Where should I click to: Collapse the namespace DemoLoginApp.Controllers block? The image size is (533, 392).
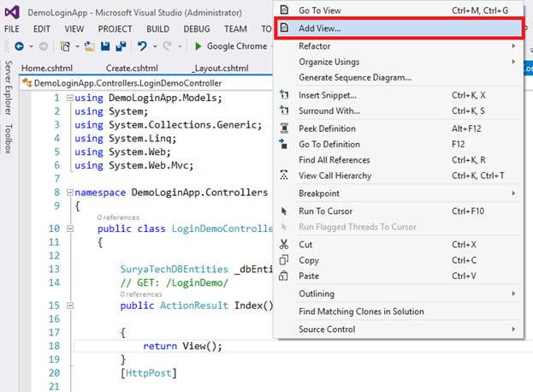69,193
